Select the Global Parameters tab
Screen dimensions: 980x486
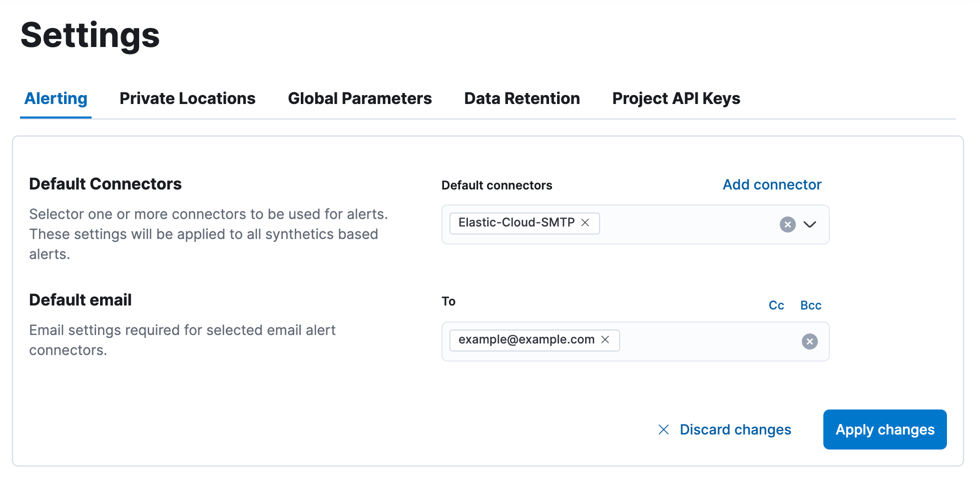tap(359, 98)
